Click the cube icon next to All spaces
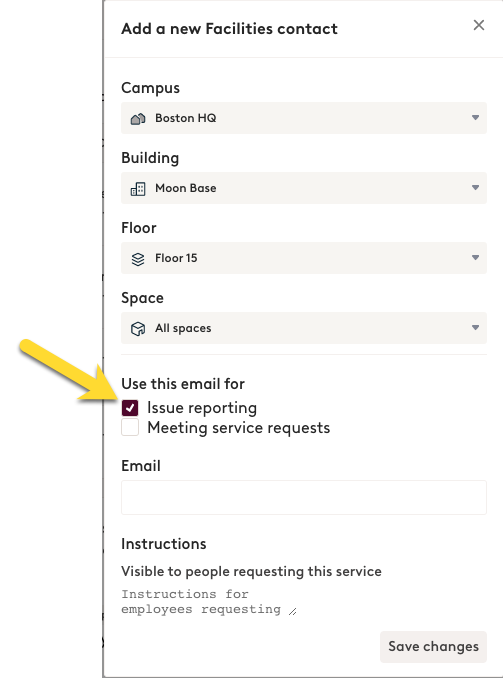 tap(138, 329)
